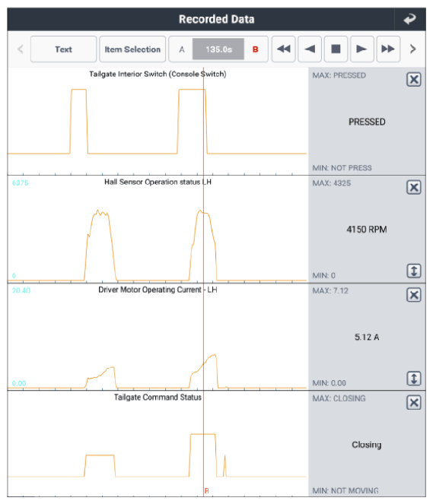Click the Recorded Data title
This screenshot has height=504, width=433.
(216, 19)
